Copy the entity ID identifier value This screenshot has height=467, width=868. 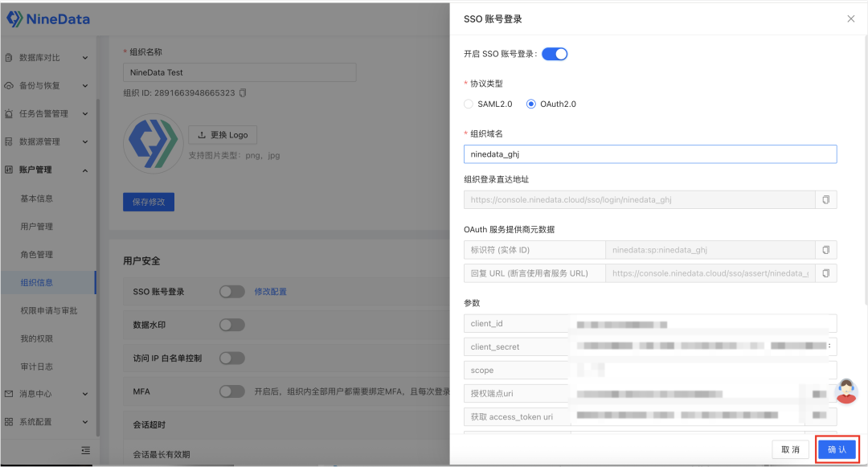[825, 250]
